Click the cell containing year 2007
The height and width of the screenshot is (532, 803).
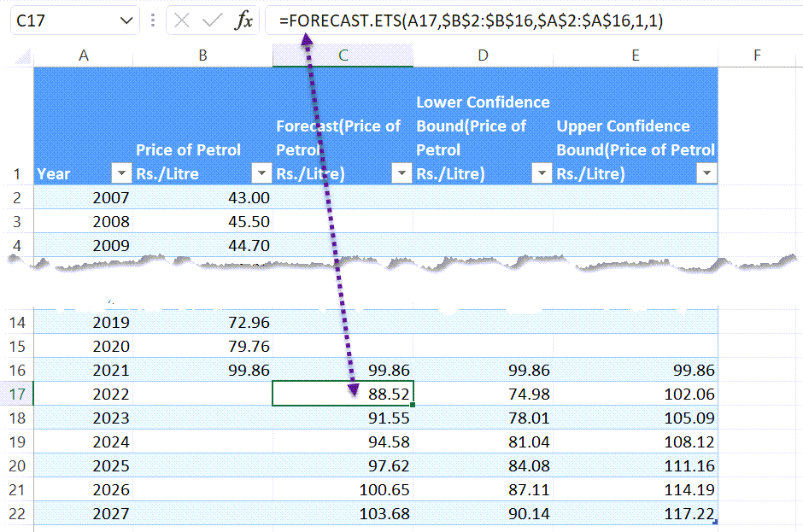point(84,197)
